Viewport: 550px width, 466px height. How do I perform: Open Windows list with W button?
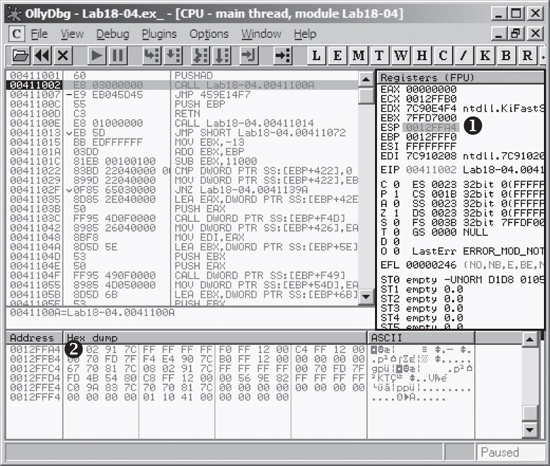[400, 55]
